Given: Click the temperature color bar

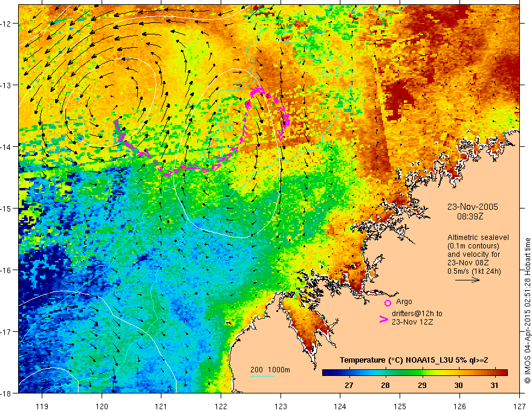Looking at the screenshot, I should click(415, 373).
